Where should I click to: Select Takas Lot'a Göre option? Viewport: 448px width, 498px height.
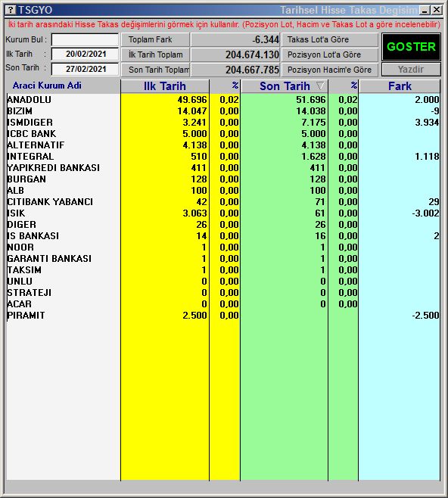pos(330,39)
